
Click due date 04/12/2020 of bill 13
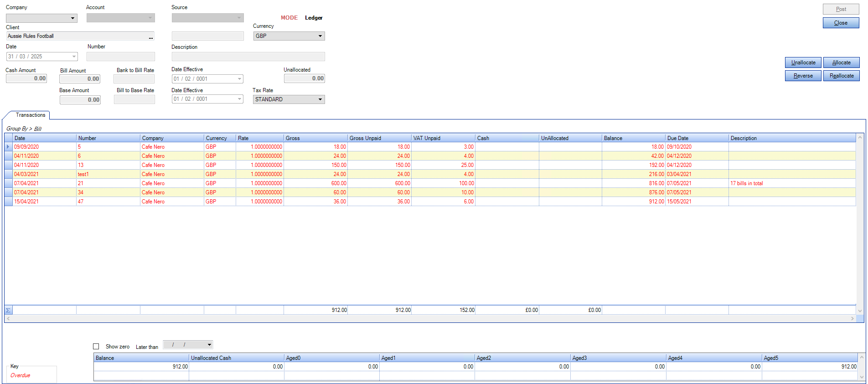click(697, 165)
